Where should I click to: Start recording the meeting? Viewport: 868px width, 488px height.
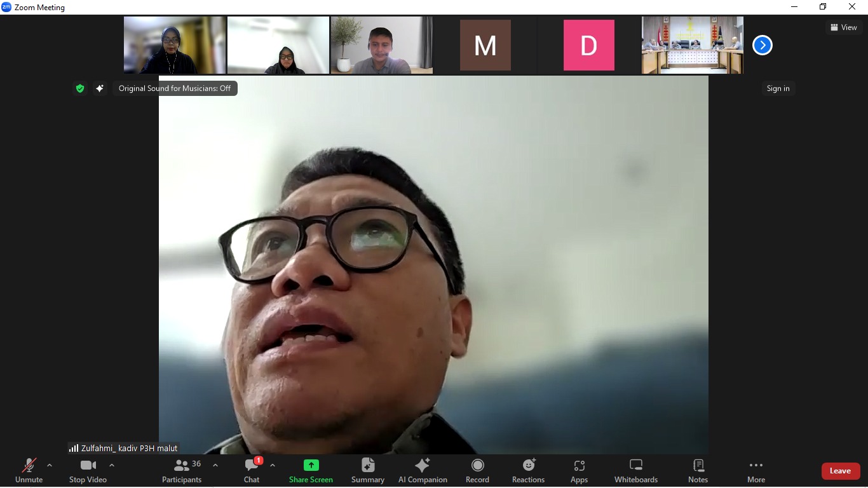[477, 471]
